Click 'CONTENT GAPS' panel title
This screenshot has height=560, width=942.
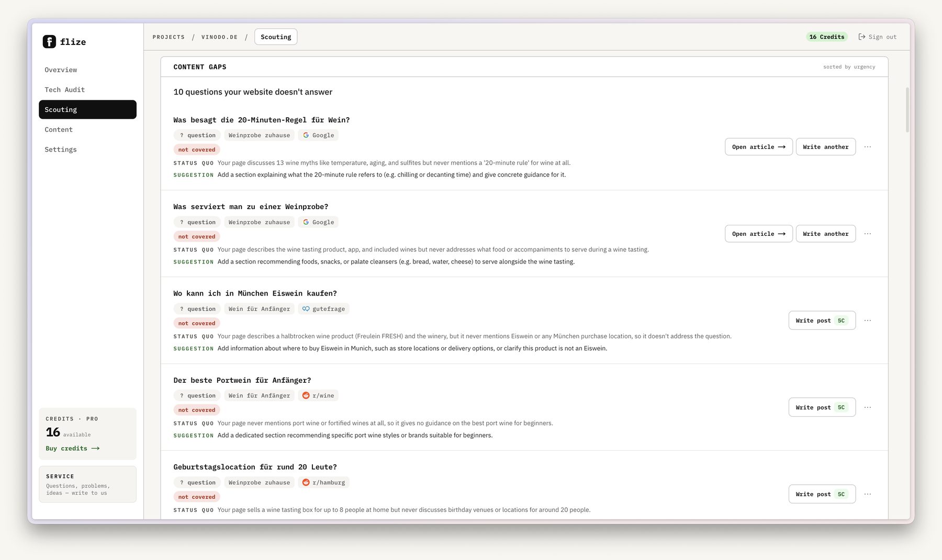(200, 67)
